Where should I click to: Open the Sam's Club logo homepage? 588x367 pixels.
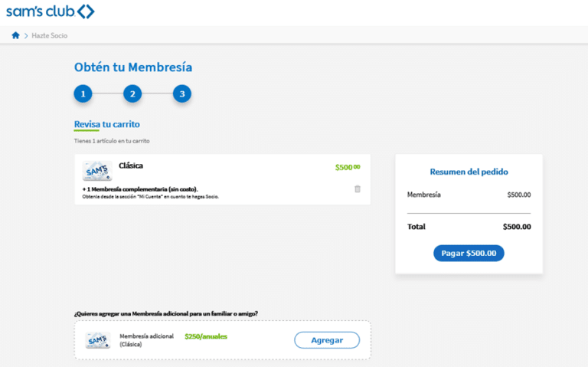51,11
